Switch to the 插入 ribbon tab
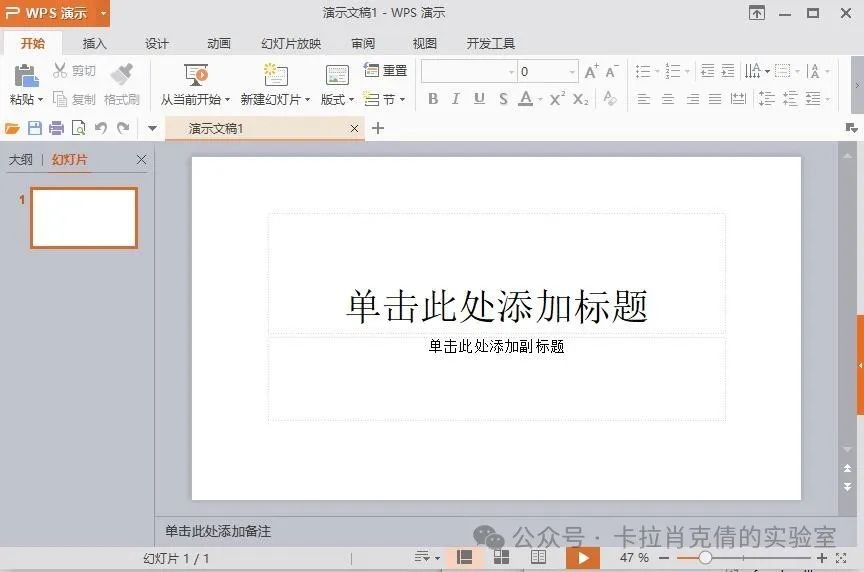The height and width of the screenshot is (572, 864). (95, 44)
